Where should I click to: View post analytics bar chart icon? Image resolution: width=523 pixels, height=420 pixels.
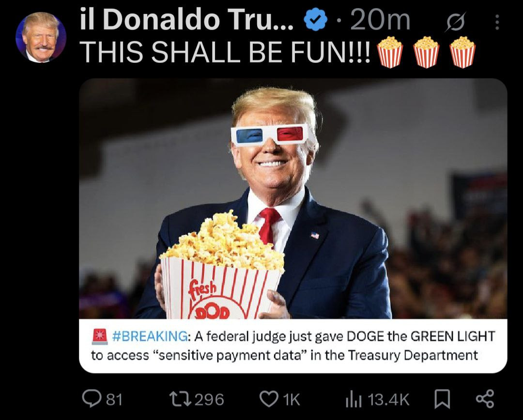pyautogui.click(x=354, y=399)
